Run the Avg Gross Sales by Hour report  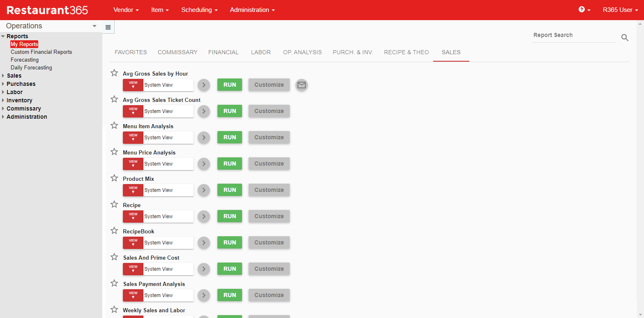[x=230, y=85]
